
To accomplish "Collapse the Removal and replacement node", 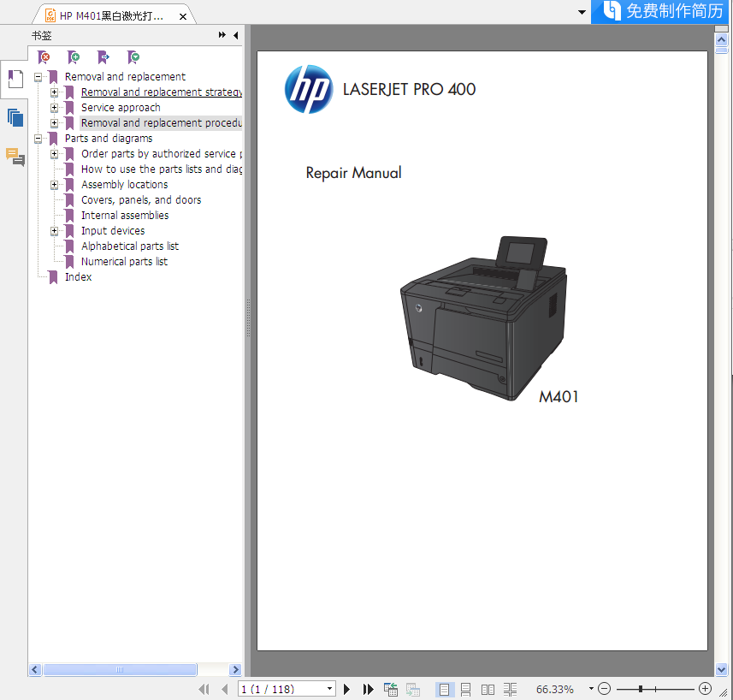I will 38,77.
